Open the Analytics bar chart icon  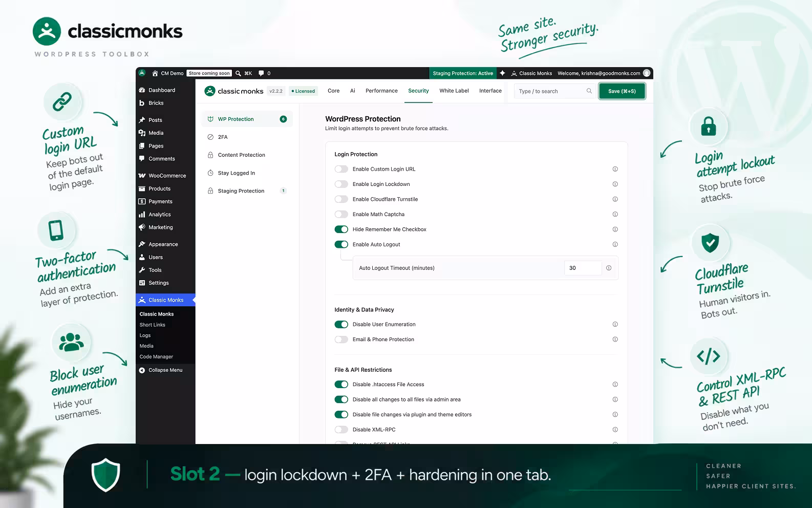[x=142, y=215]
